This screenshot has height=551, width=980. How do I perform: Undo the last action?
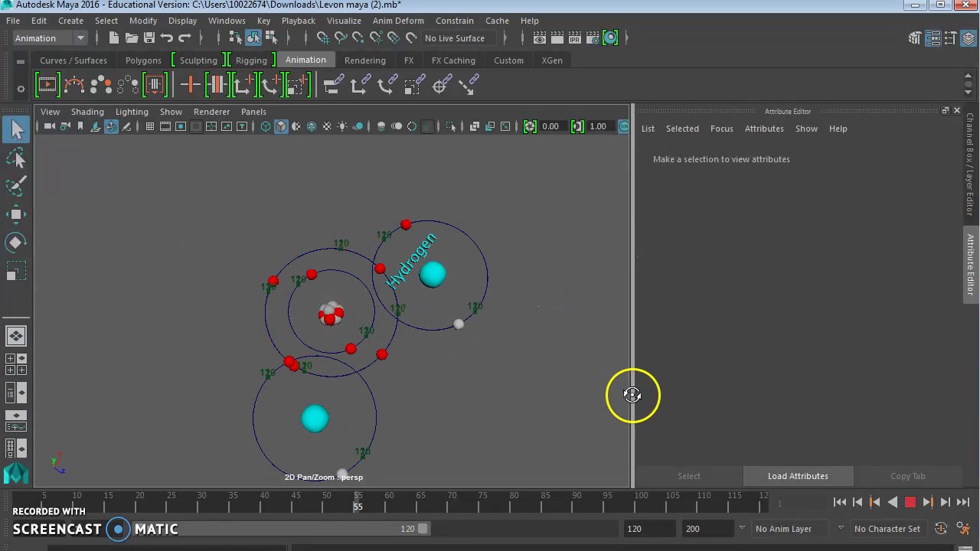coord(167,38)
